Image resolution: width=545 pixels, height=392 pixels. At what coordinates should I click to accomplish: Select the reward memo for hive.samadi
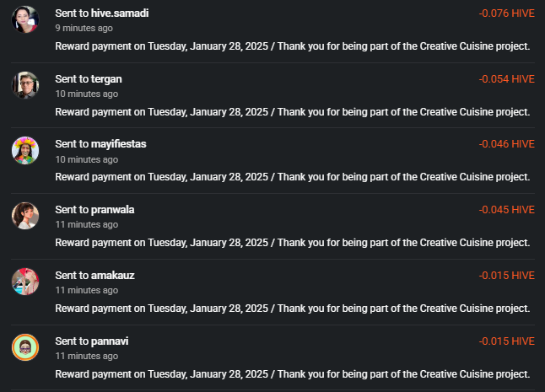coord(292,46)
